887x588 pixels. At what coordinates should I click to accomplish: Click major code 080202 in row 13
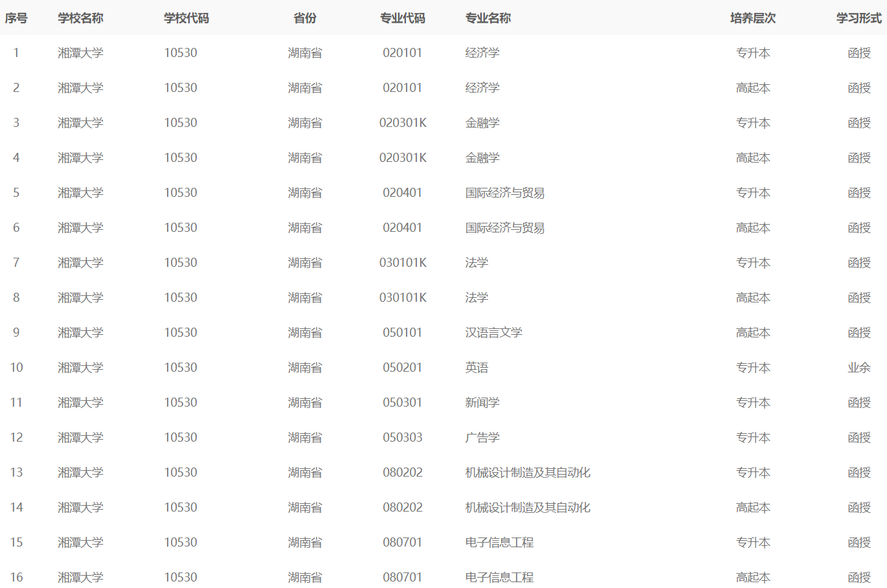[403, 473]
